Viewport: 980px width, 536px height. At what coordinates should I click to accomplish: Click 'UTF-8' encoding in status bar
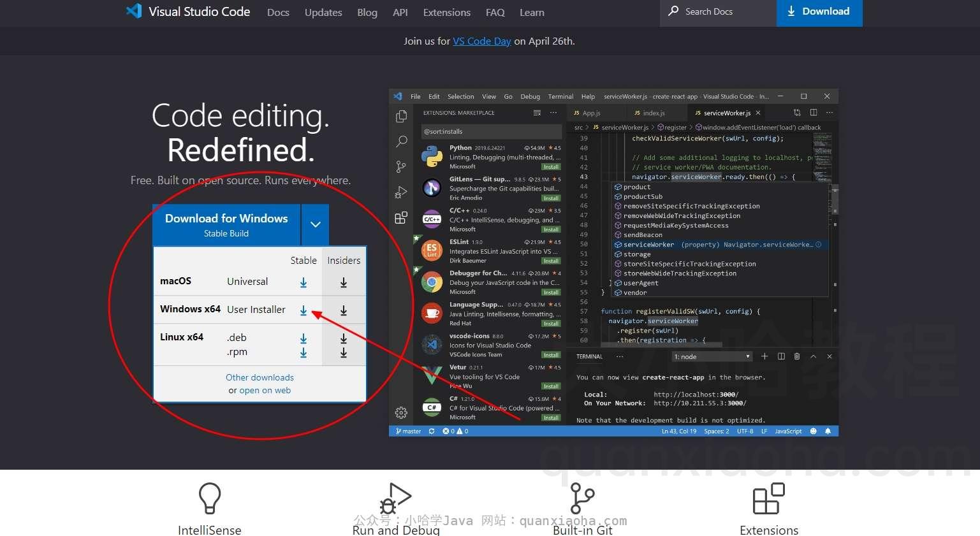click(x=745, y=431)
